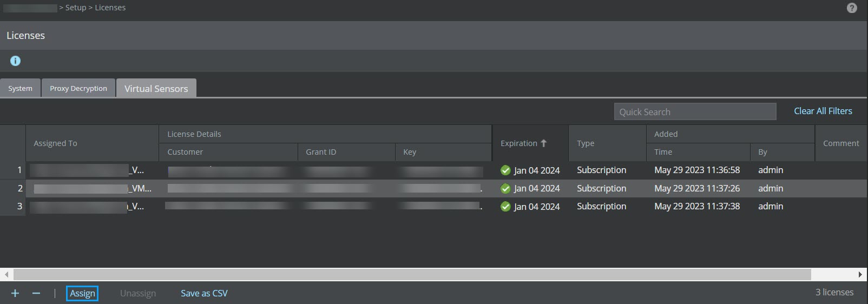Click Jan 04 2024 in row 2

coord(537,188)
